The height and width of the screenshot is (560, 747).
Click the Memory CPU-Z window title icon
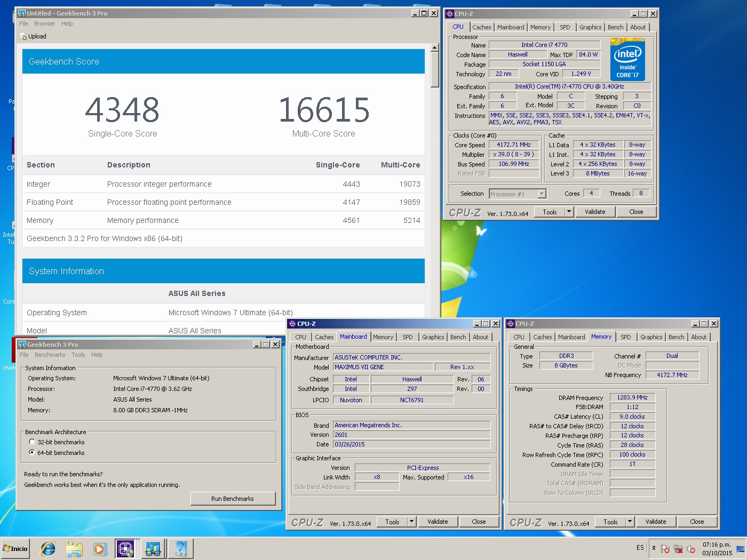pos(511,324)
